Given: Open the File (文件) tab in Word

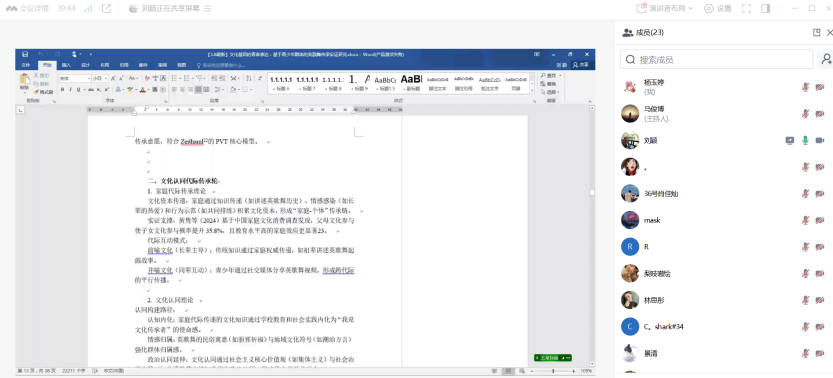Looking at the screenshot, I should tap(26, 65).
